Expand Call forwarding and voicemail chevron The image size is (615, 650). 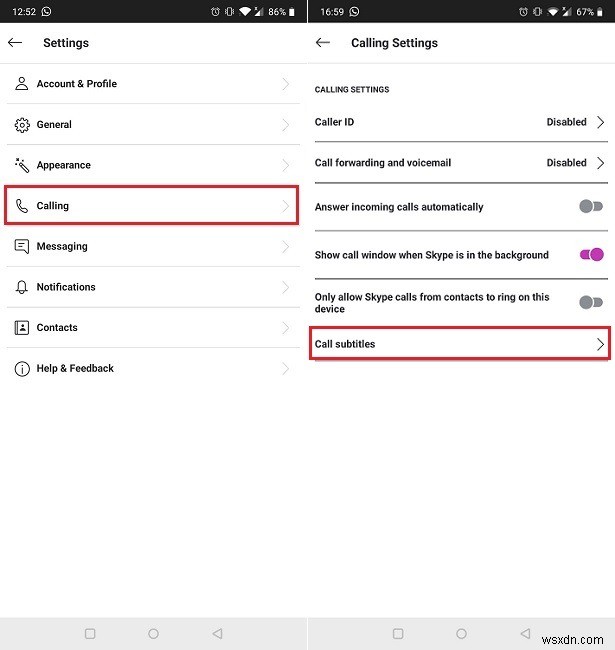[x=600, y=162]
